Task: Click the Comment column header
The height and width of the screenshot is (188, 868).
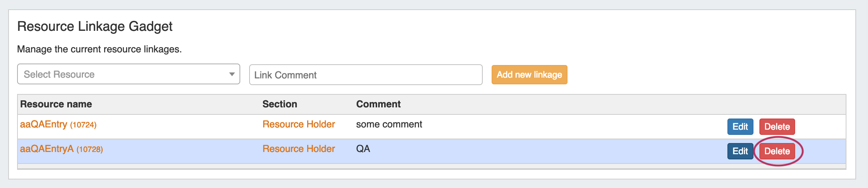Action: point(378,104)
